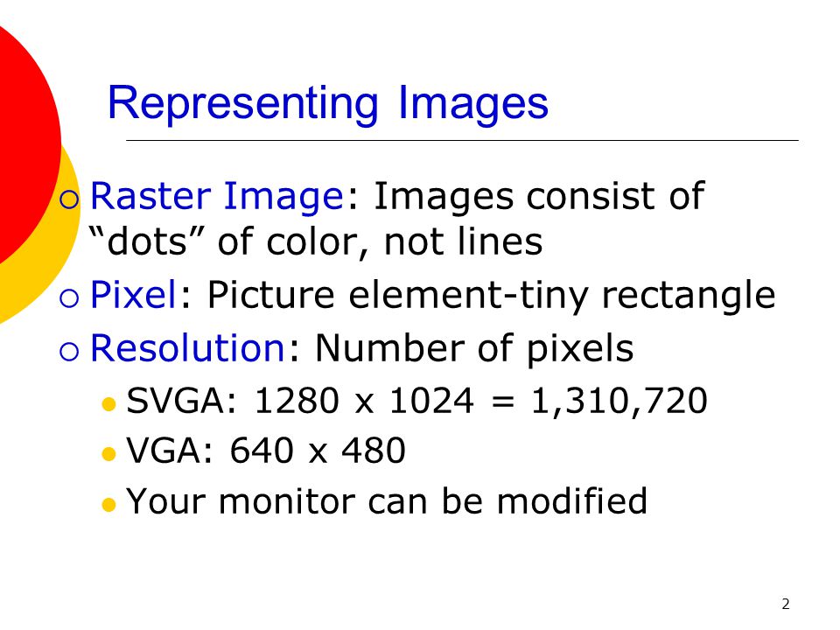Click the number 1,310,720
This screenshot has height=630, width=840.
[x=619, y=401]
